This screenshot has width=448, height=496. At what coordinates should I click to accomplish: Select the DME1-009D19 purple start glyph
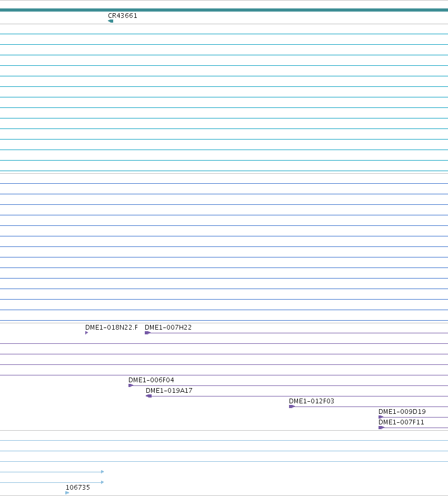pyautogui.click(x=381, y=417)
